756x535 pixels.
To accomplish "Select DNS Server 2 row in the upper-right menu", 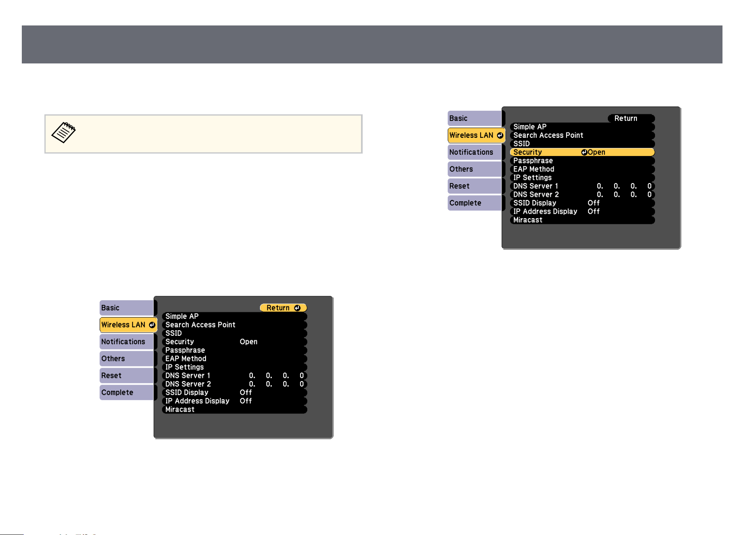I will (582, 195).
